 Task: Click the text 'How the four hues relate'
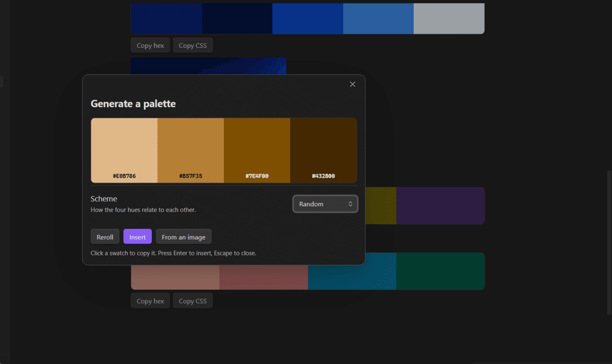pyautogui.click(x=143, y=210)
